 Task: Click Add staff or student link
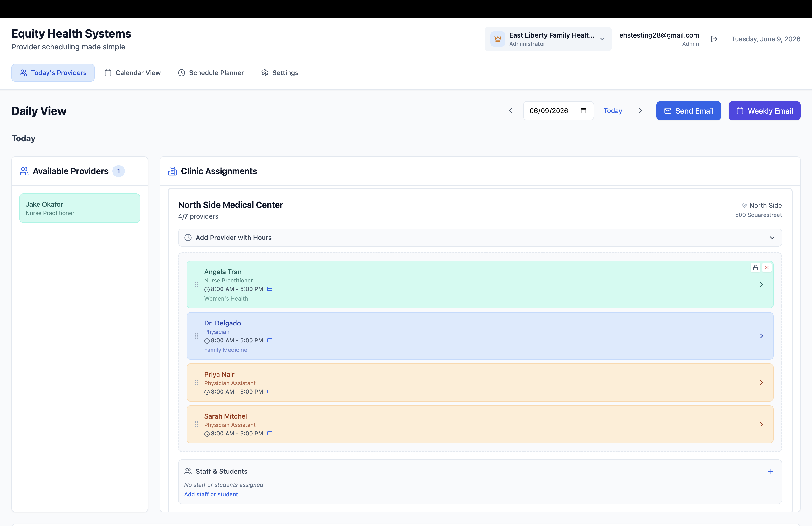tap(211, 494)
